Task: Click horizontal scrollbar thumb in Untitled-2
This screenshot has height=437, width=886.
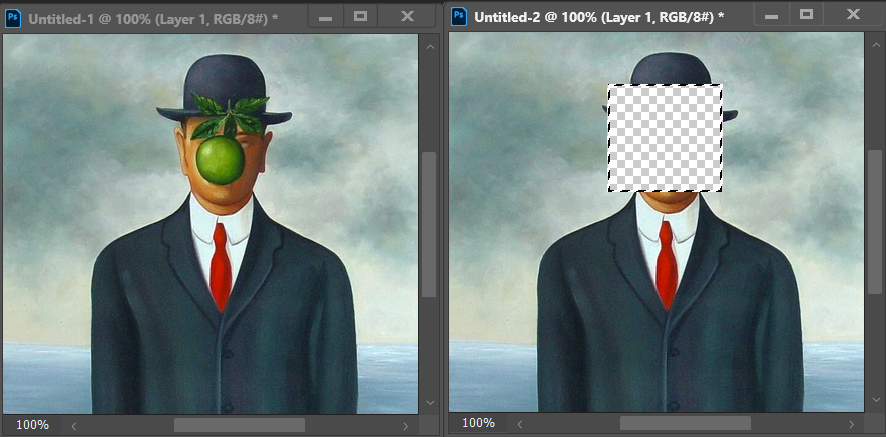Action: point(685,423)
